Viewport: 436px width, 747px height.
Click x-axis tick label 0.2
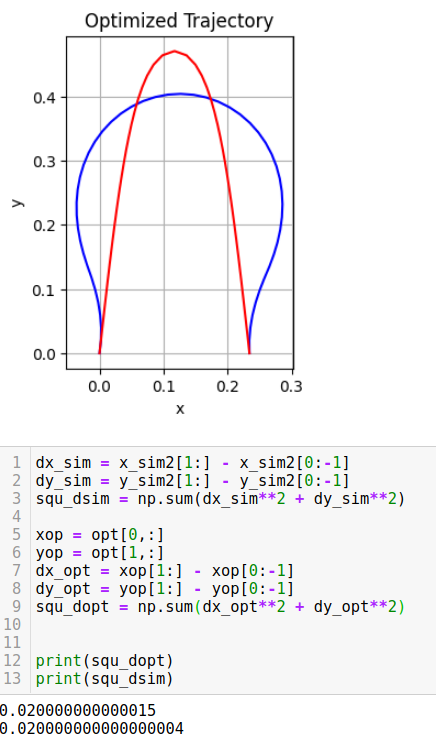[x=227, y=386]
